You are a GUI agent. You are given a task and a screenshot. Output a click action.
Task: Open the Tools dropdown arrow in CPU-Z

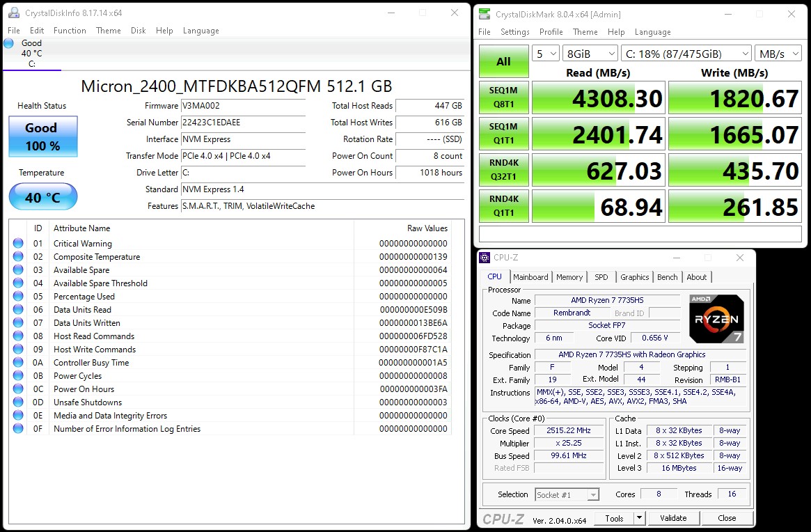point(640,518)
